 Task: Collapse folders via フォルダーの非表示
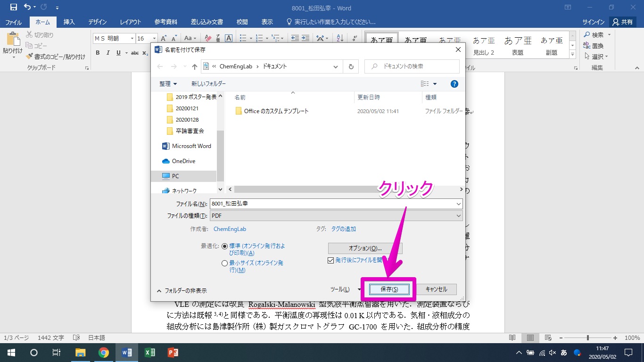point(182,291)
